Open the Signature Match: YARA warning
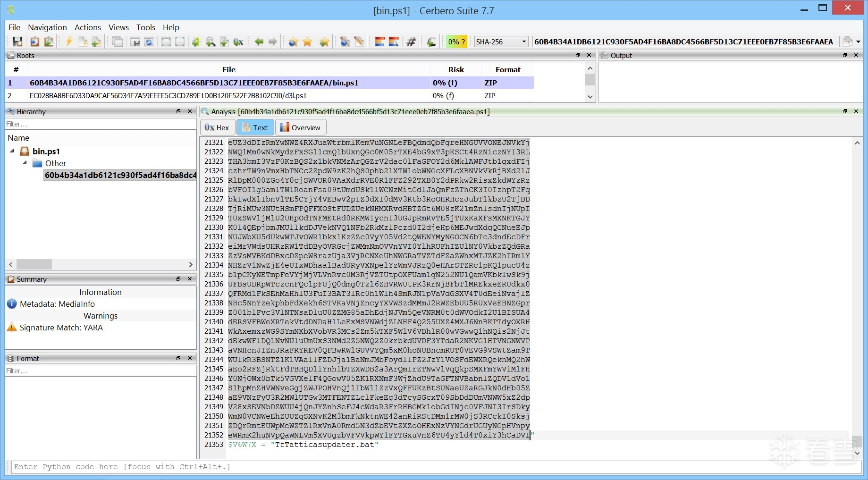 click(61, 328)
